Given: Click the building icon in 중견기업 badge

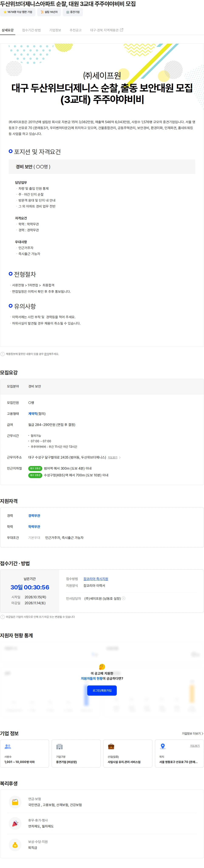Looking at the screenshot, I should [x=68, y=12].
